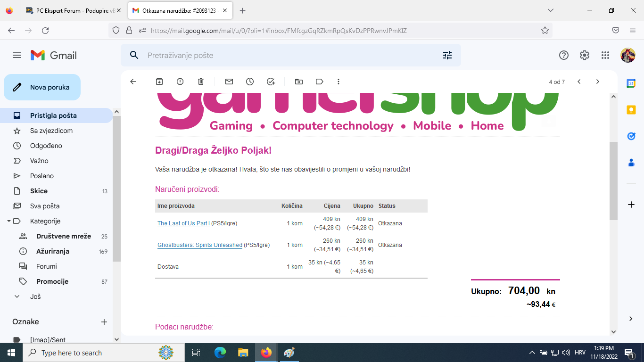This screenshot has height=362, width=644.
Task: Click email body vertical scrollbar
Action: [x=613, y=181]
